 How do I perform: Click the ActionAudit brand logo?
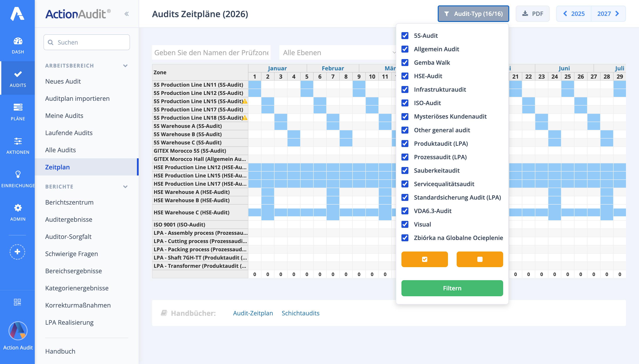click(78, 14)
